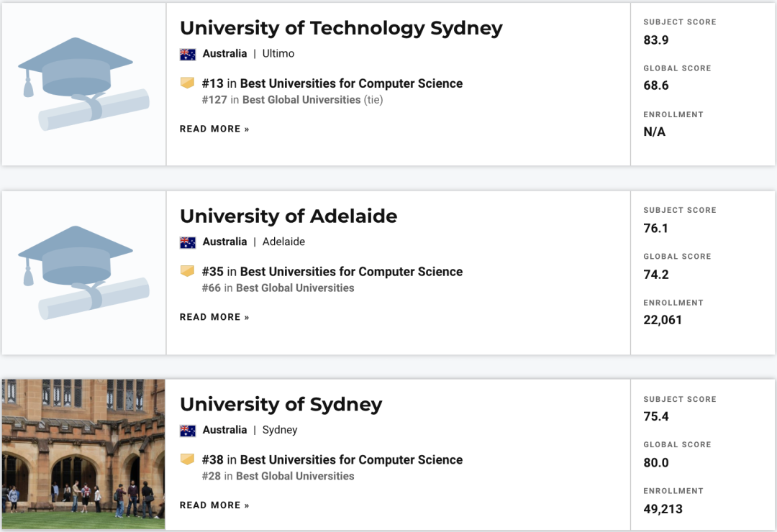The width and height of the screenshot is (777, 532).
Task: Open the University of Sydney title link
Action: [281, 405]
